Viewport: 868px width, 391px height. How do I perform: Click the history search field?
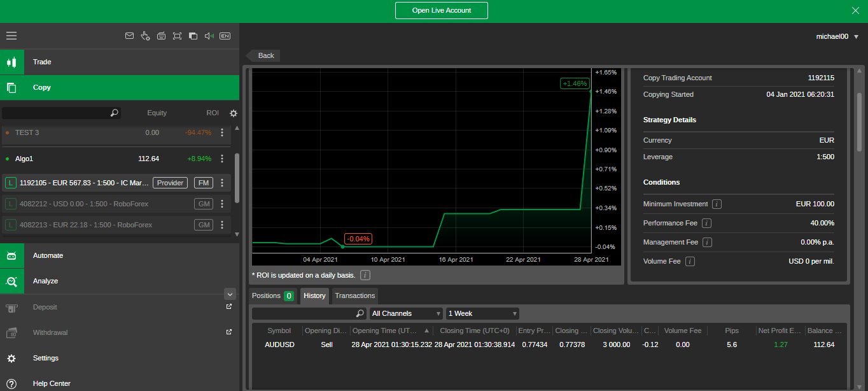pyautogui.click(x=304, y=313)
